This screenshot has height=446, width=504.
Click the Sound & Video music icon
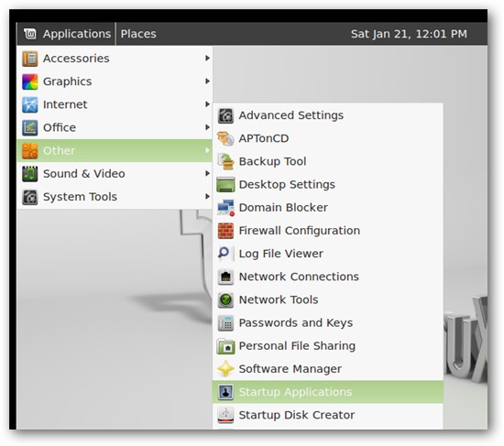[30, 174]
